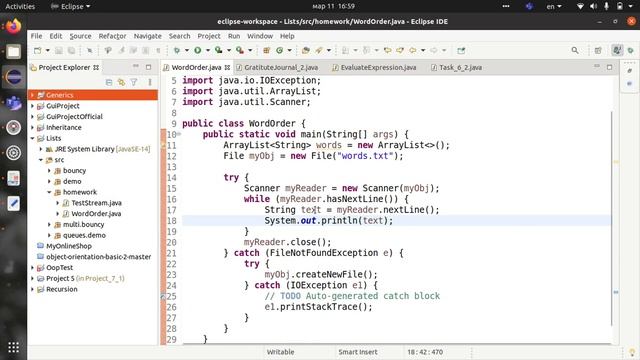The width and height of the screenshot is (640, 360).
Task: Expand the JRE System Library node
Action: [41, 149]
